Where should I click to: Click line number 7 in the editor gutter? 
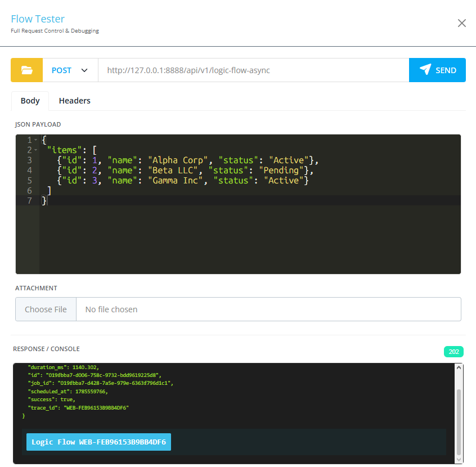(29, 201)
